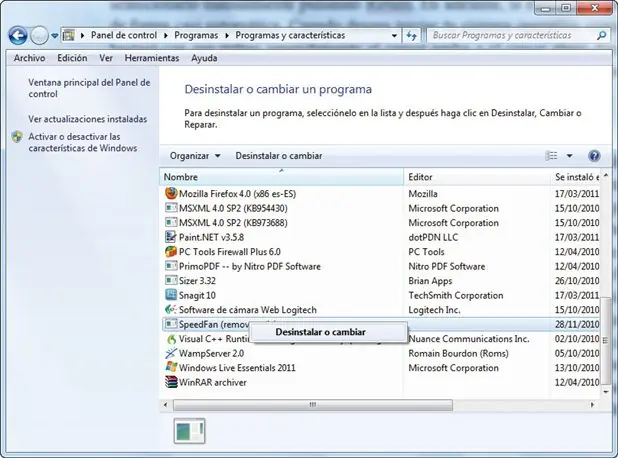Image resolution: width=618 pixels, height=458 pixels.
Task: Sort by the Editor column header
Action: 477,177
